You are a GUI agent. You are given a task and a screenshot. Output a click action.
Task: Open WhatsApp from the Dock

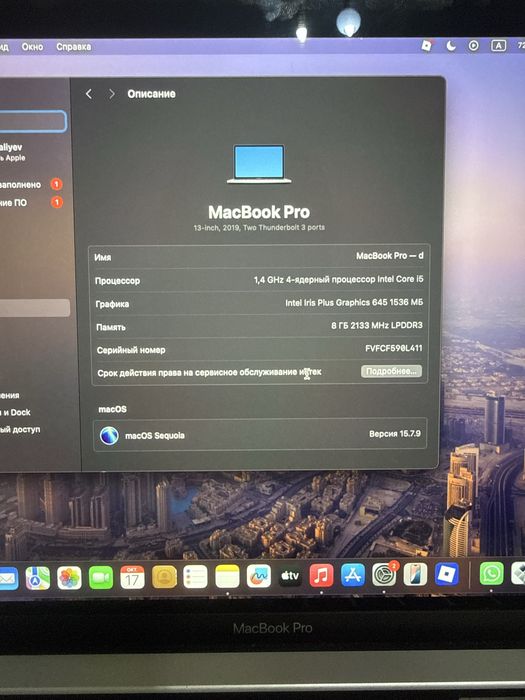(x=492, y=573)
